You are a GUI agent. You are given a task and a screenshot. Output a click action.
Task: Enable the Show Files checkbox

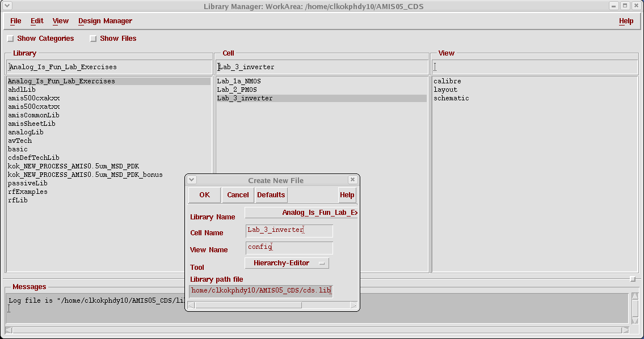[93, 39]
